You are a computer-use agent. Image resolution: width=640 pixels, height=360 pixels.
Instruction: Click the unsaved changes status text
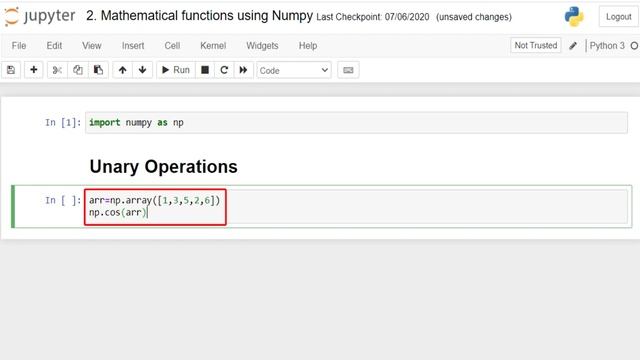[473, 17]
